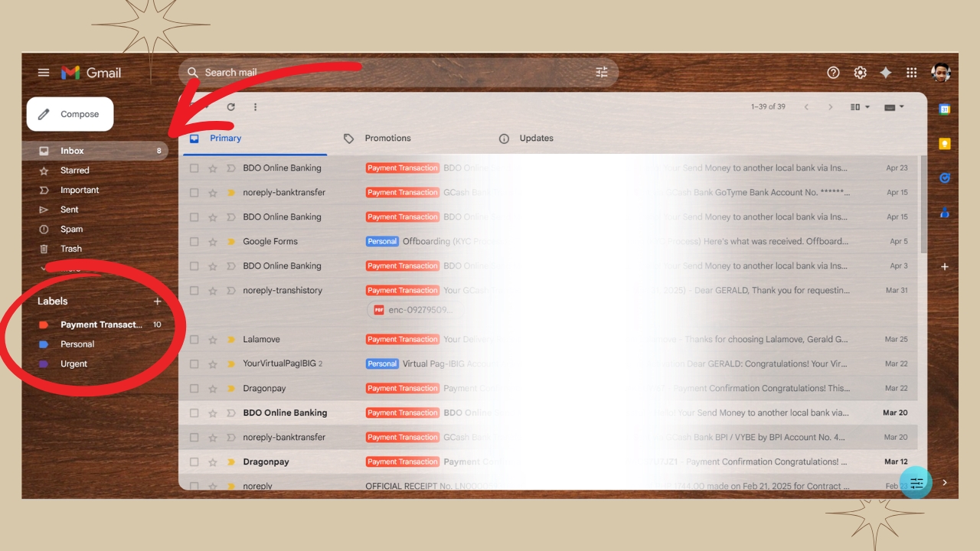
Task: Open search options filter icon
Action: click(x=602, y=72)
